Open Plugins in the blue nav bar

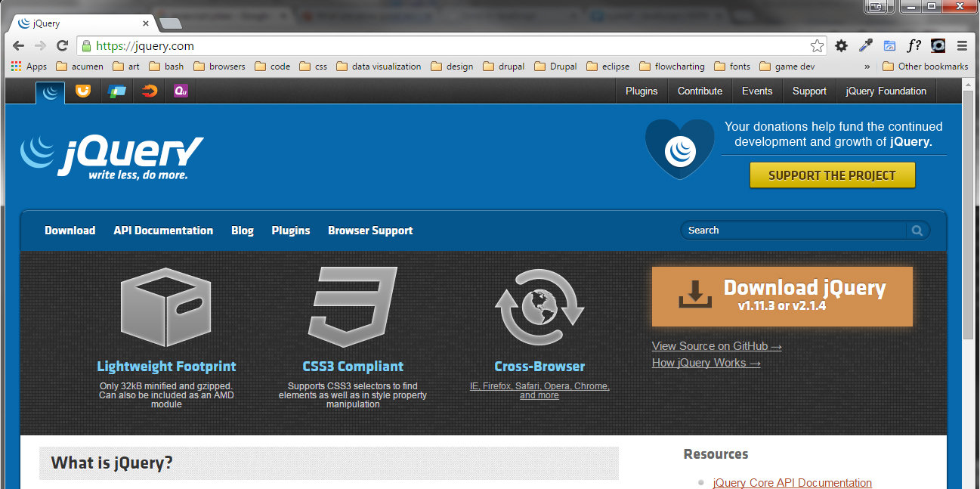point(291,231)
